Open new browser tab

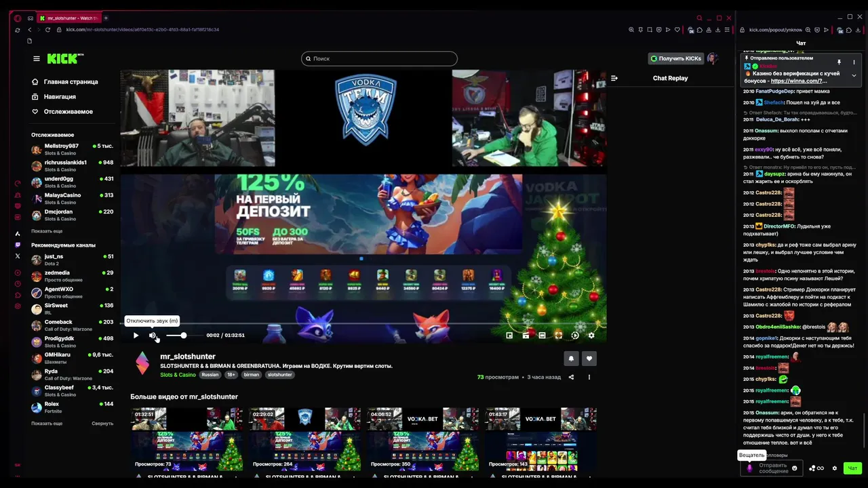[x=106, y=18]
